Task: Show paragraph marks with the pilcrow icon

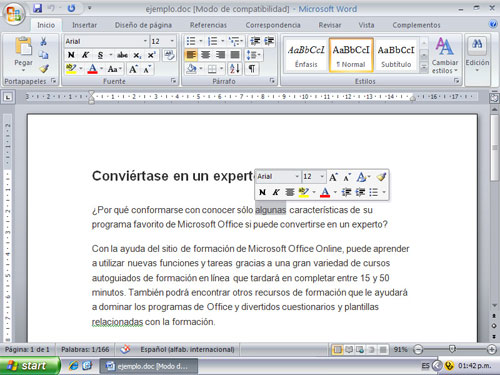Action: (x=252, y=69)
